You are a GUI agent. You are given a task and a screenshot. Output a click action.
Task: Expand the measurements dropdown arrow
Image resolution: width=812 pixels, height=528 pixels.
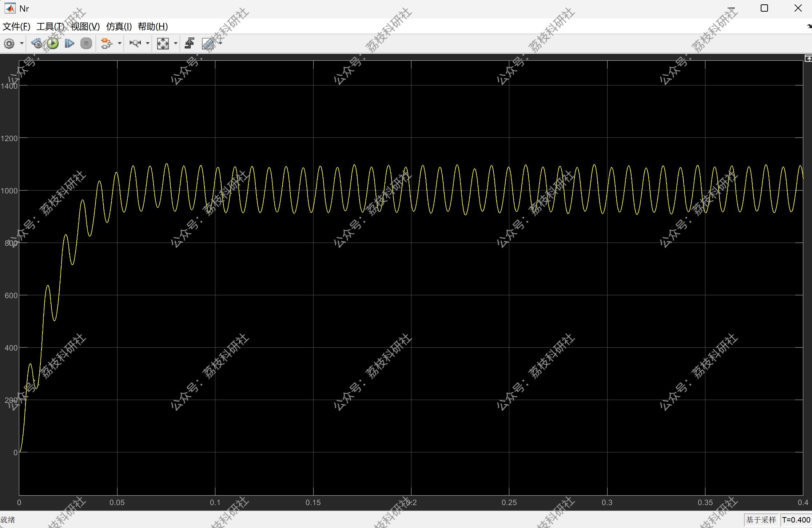[x=220, y=44]
